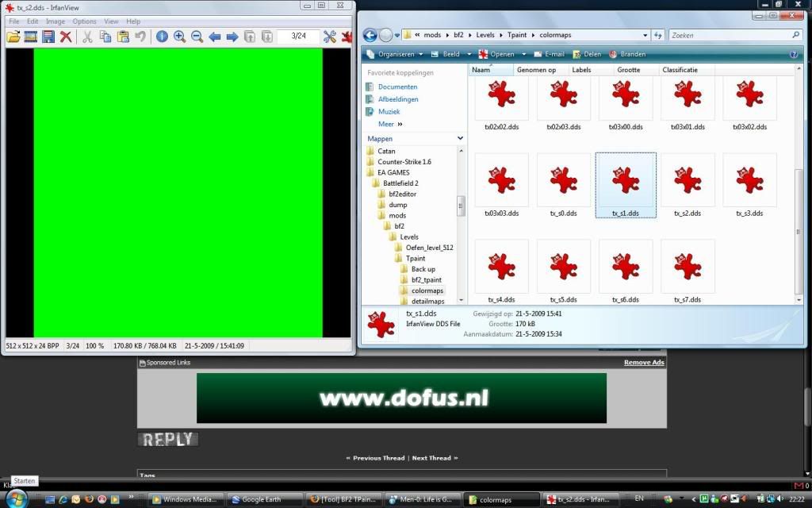
Task: Click the Open file icon in IrfanView
Action: pos(13,37)
